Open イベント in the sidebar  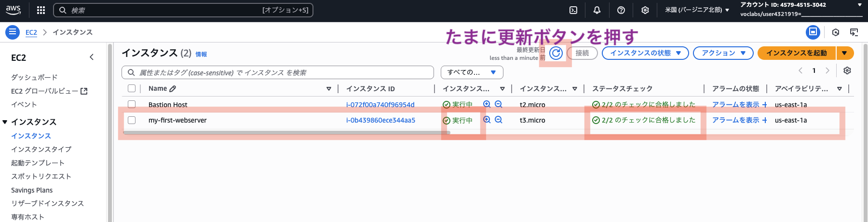click(x=24, y=104)
